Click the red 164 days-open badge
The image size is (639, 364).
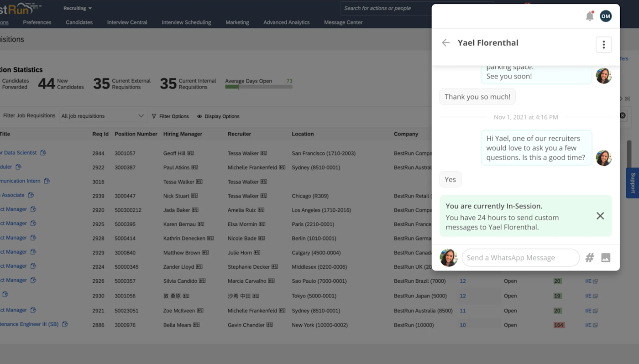[x=559, y=325]
